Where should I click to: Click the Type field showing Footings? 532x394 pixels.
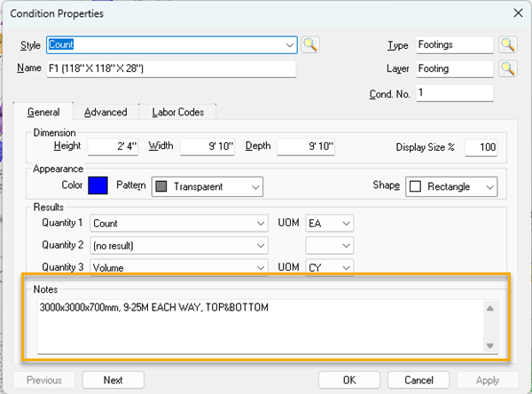click(x=455, y=45)
